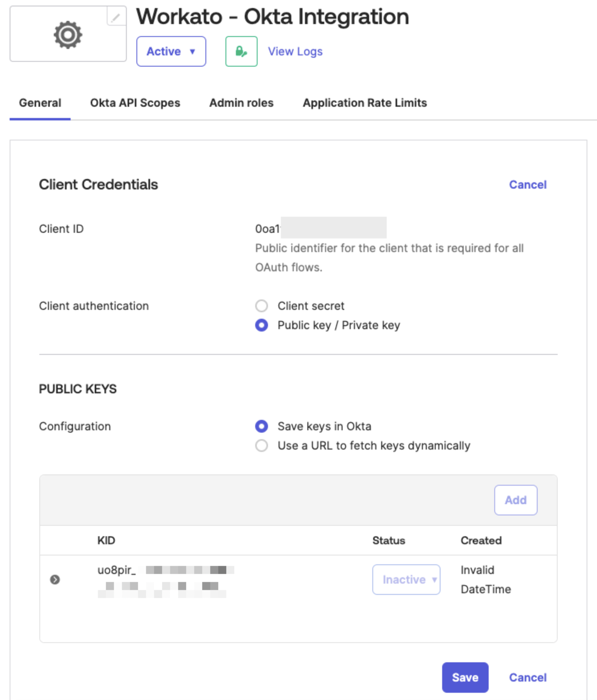The width and height of the screenshot is (597, 700).
Task: Expand the uo8pir_ key row arrow
Action: 55,579
